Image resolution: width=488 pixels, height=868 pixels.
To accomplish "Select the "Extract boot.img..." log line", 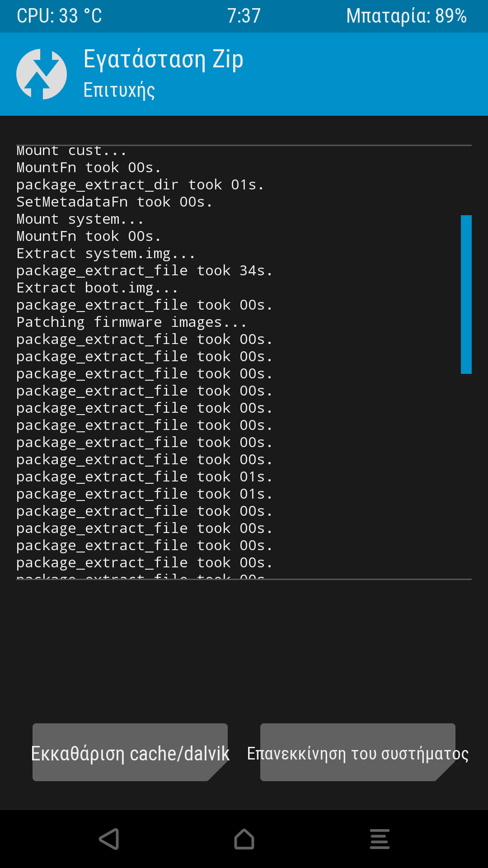I will 97,288.
